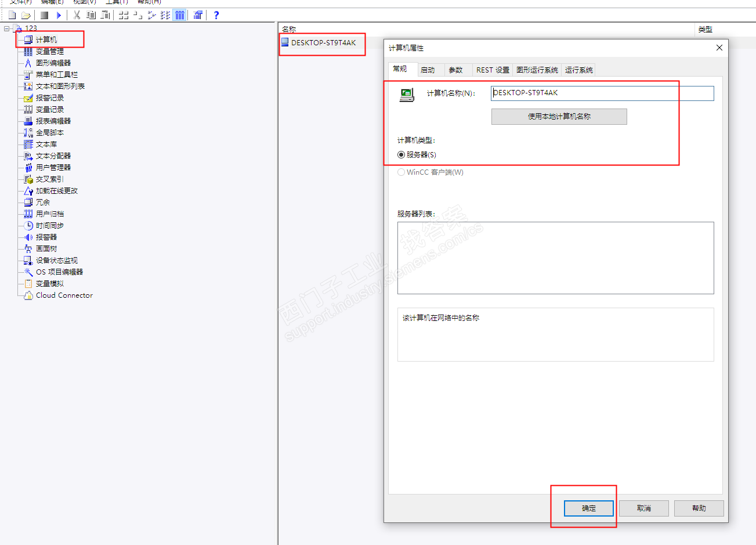Viewport: 756px width, 545px height.
Task: Activate runtime with the blue play icon
Action: [59, 15]
